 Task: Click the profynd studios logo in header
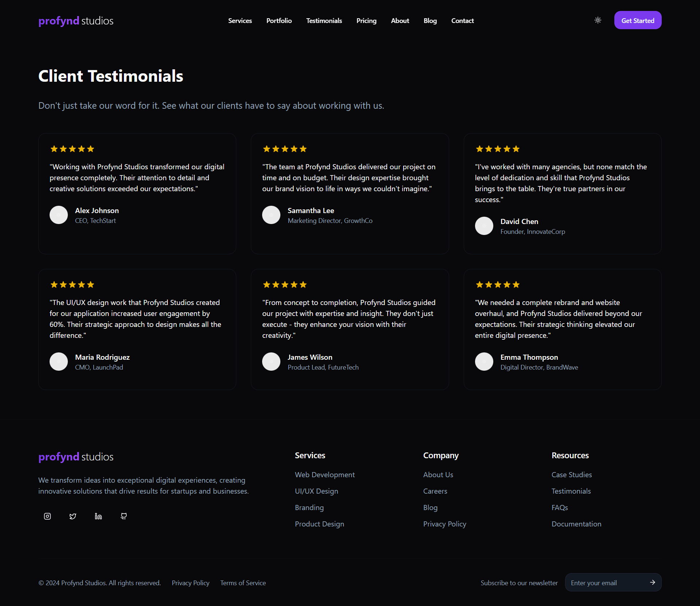(76, 21)
